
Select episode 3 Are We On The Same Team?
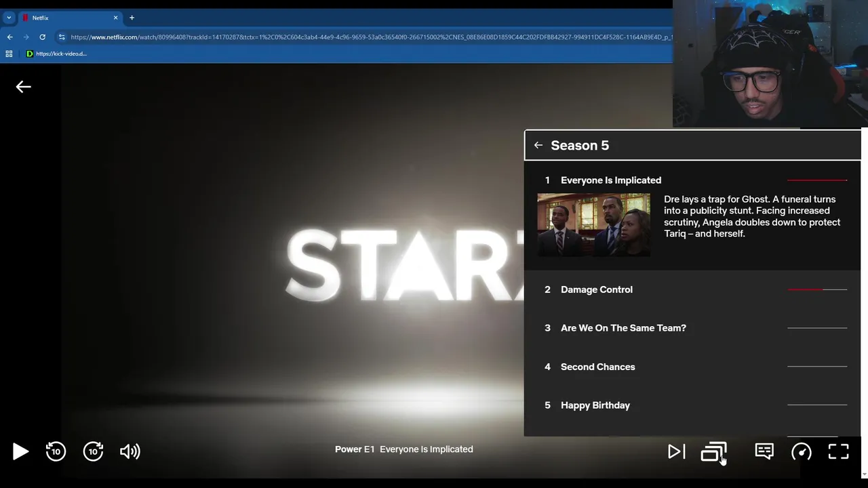692,328
